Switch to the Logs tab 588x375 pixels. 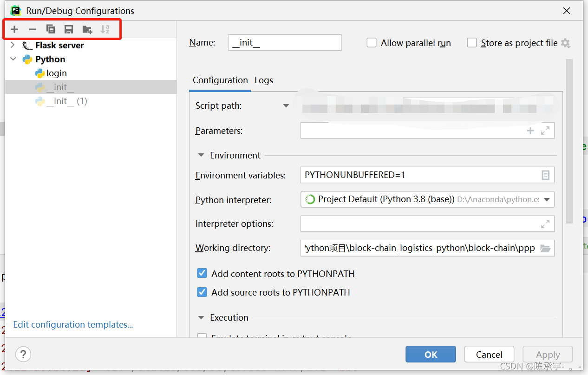pos(263,80)
